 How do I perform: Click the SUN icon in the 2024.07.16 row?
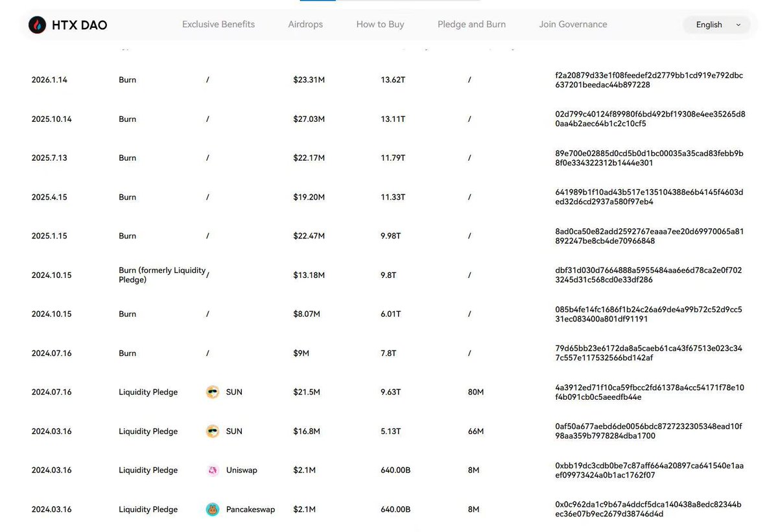[213, 392]
